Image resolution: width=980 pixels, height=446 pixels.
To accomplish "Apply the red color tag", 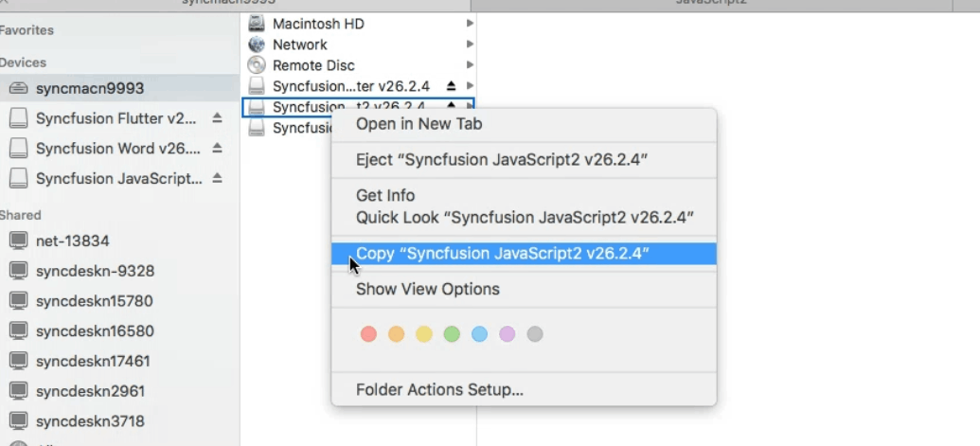I will coord(369,334).
